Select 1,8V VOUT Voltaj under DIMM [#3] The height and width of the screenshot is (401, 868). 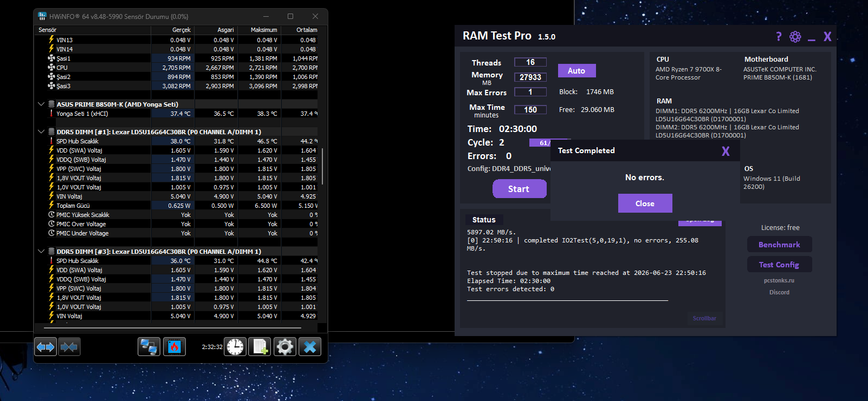[x=176, y=298]
